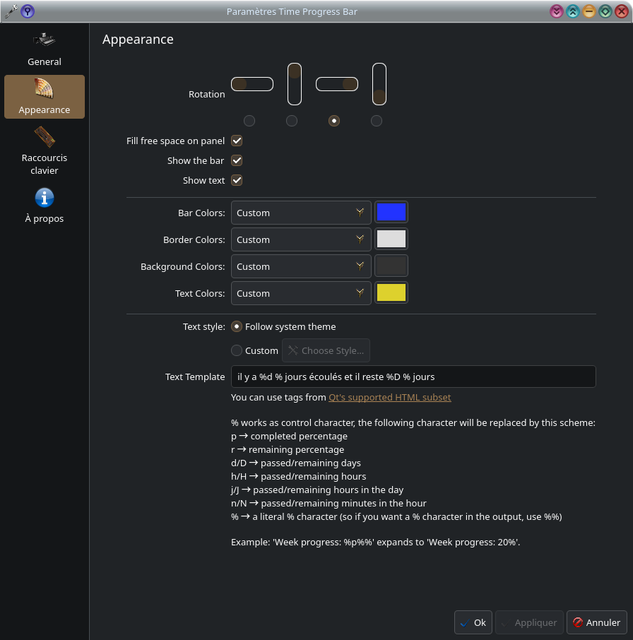This screenshot has height=640, width=633.
Task: Click the teal keep-above title bar button
Action: (x=573, y=11)
